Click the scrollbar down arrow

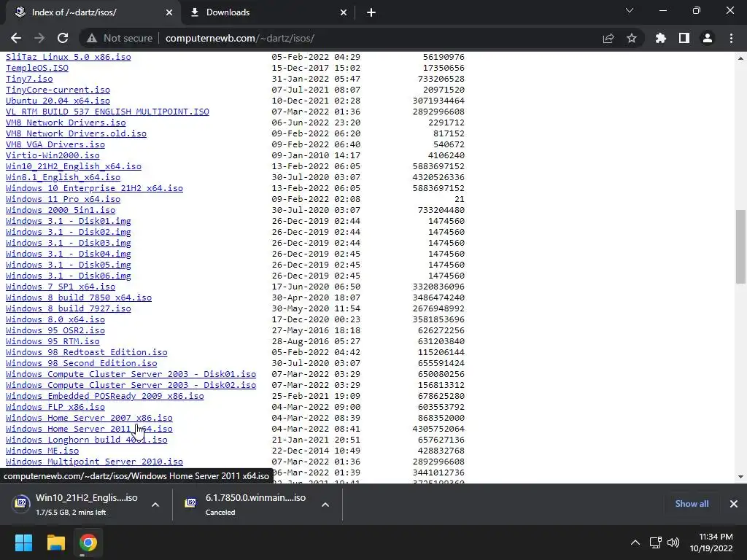pyautogui.click(x=740, y=477)
